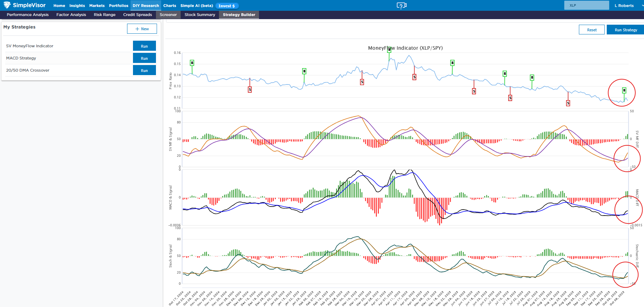644x307 pixels.
Task: Click the Invest $ pill button
Action: [x=227, y=6]
